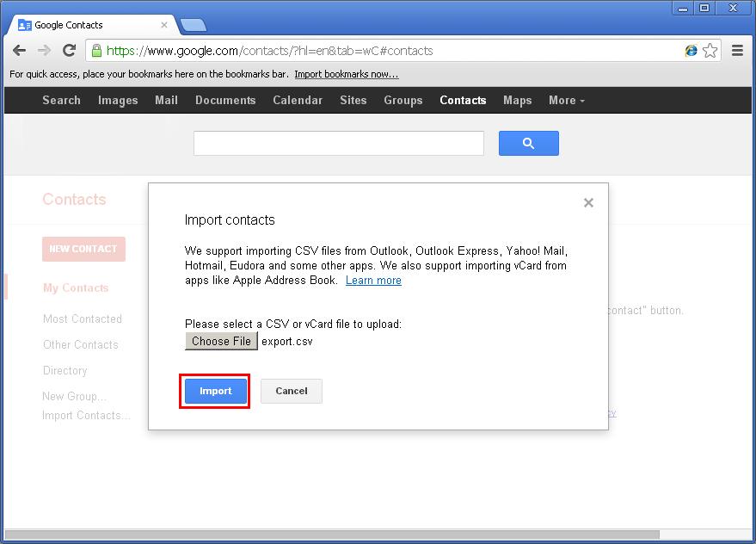Select Mail in the Google navigation bar
756x544 pixels.
pyautogui.click(x=165, y=100)
